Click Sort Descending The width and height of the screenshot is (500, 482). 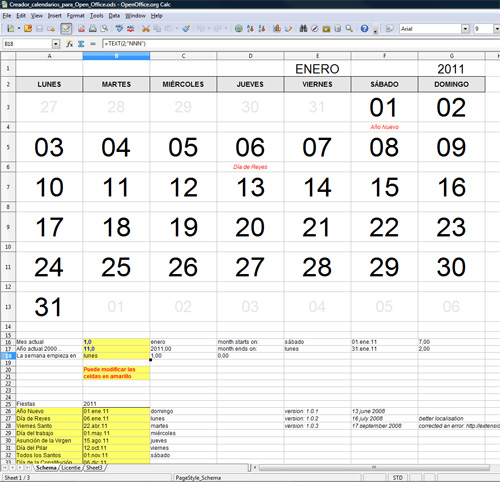coord(262,29)
